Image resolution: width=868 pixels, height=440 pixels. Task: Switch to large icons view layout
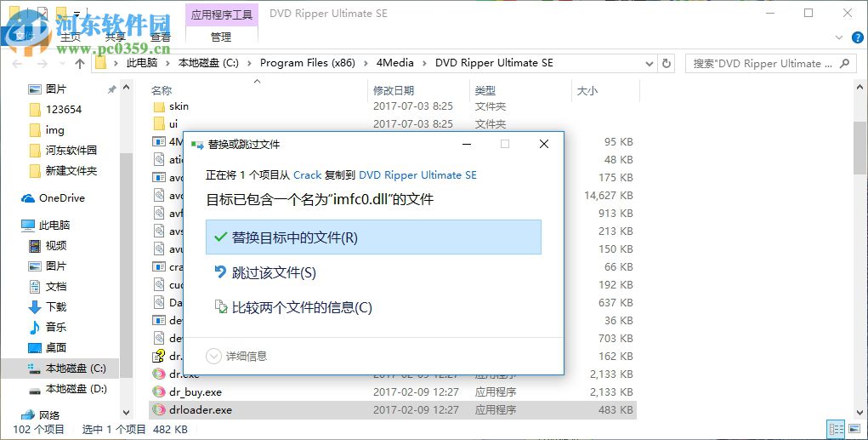pos(854,429)
